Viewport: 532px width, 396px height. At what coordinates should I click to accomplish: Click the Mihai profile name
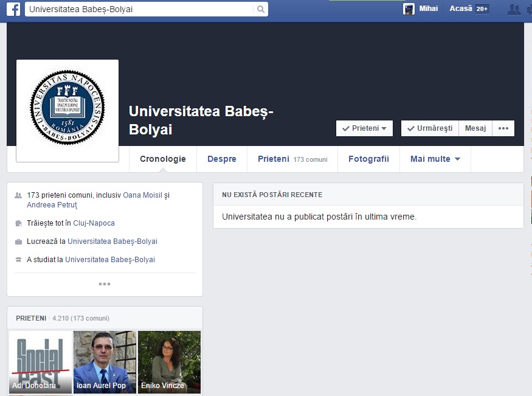tap(429, 9)
